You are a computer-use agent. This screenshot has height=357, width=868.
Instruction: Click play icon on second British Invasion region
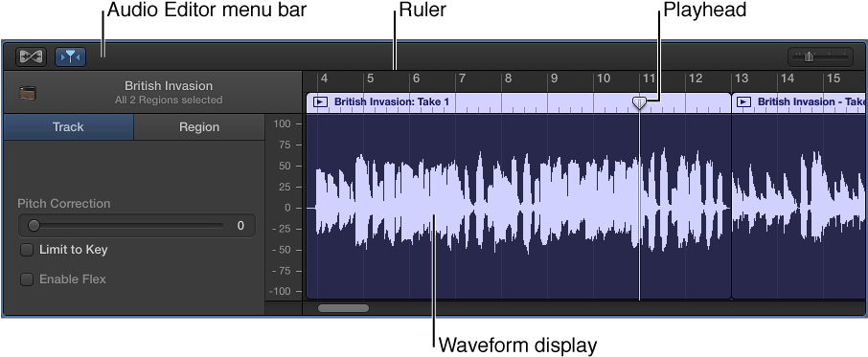744,102
